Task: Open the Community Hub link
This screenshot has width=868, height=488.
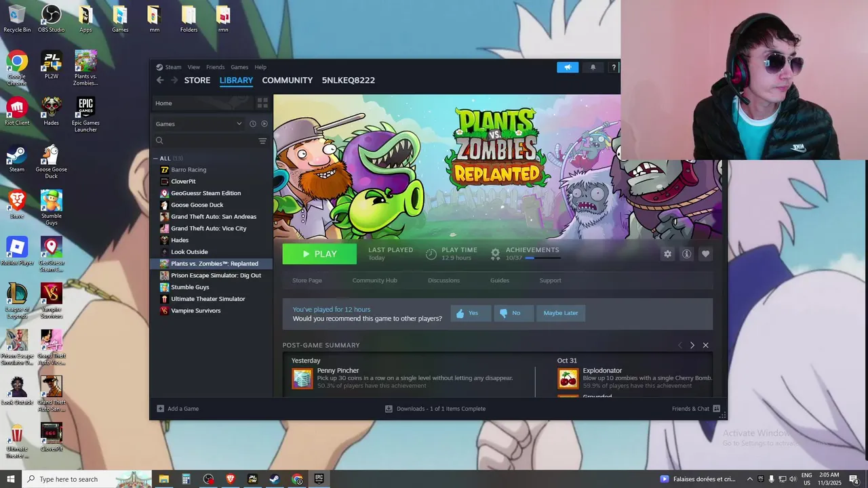Action: pos(374,281)
